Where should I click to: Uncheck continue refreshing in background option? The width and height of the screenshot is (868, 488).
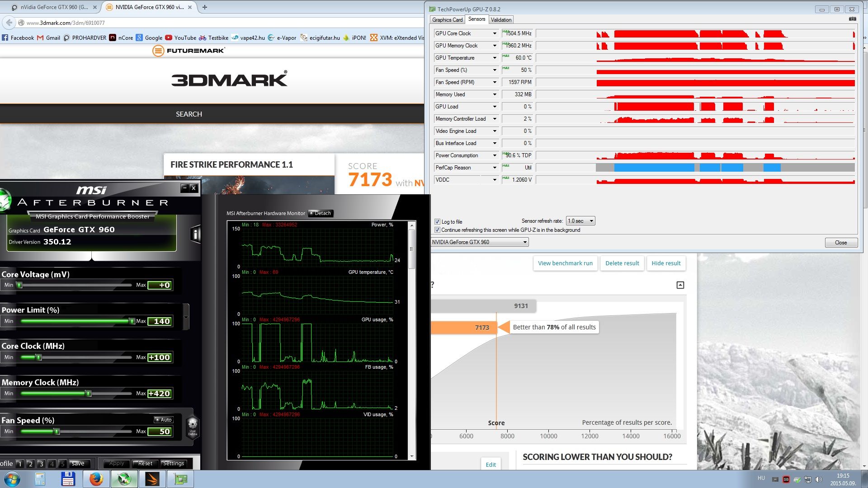[437, 230]
